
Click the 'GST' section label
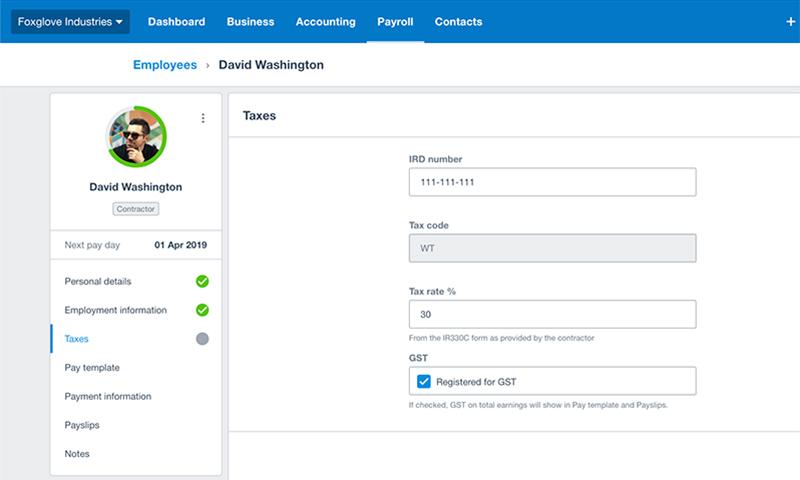click(x=418, y=358)
